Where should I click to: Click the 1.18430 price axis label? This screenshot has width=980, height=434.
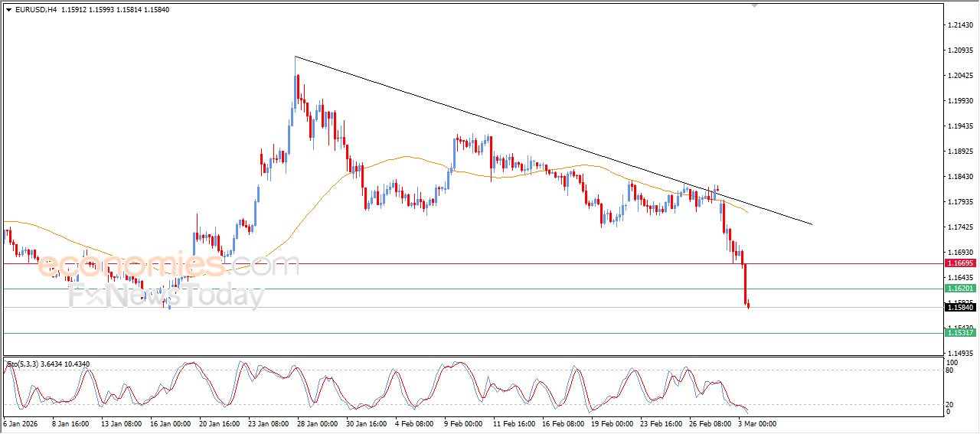click(x=960, y=177)
